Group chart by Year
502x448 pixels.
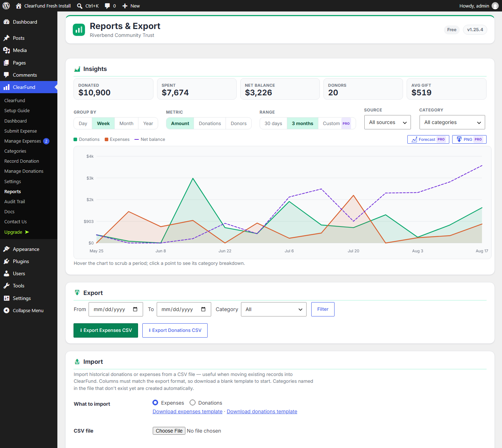pyautogui.click(x=148, y=123)
